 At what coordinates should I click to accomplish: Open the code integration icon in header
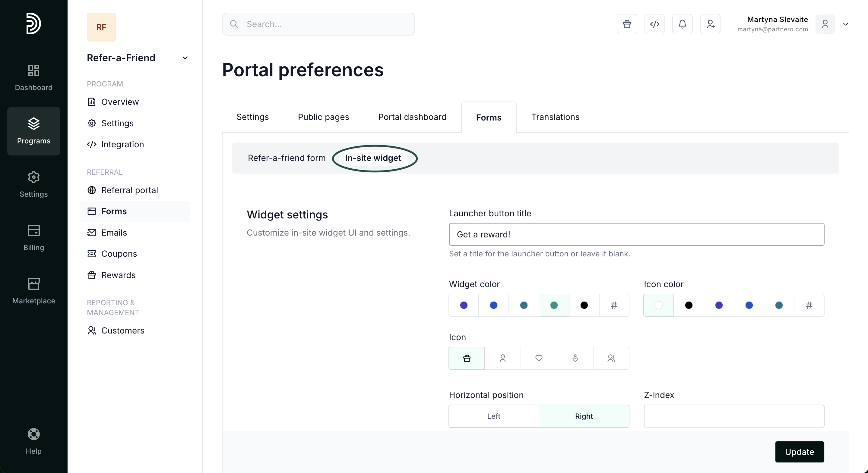point(654,24)
